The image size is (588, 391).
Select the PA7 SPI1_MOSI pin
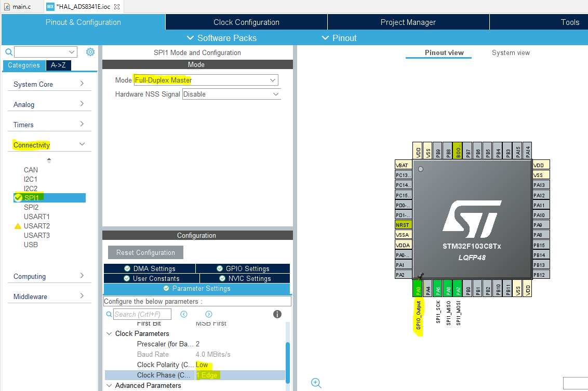pyautogui.click(x=458, y=288)
